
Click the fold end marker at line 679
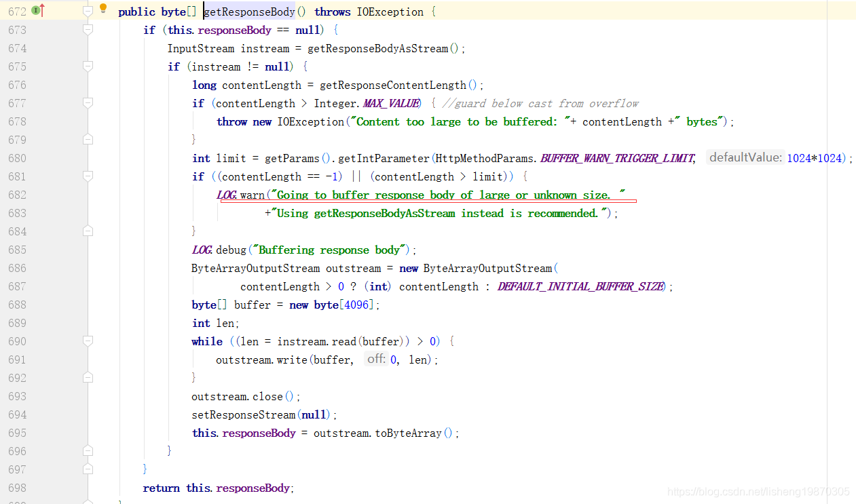tap(87, 140)
